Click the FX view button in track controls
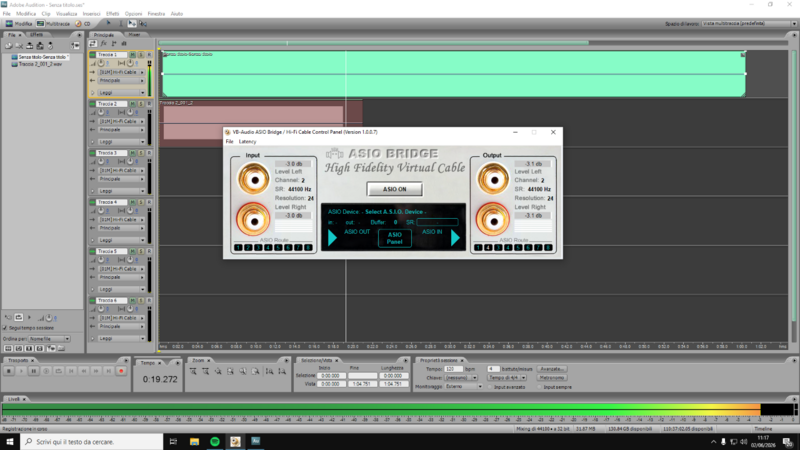The width and height of the screenshot is (800, 450). coord(104,44)
